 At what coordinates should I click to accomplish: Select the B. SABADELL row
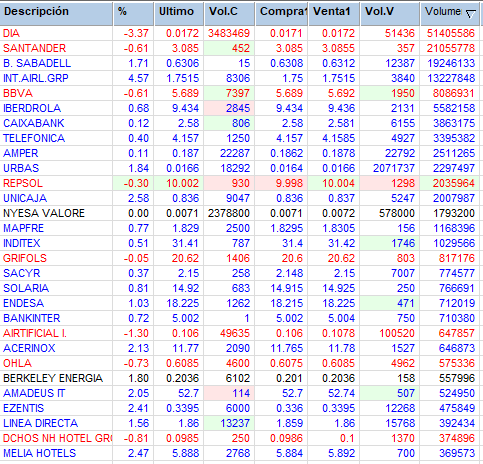tap(239, 63)
